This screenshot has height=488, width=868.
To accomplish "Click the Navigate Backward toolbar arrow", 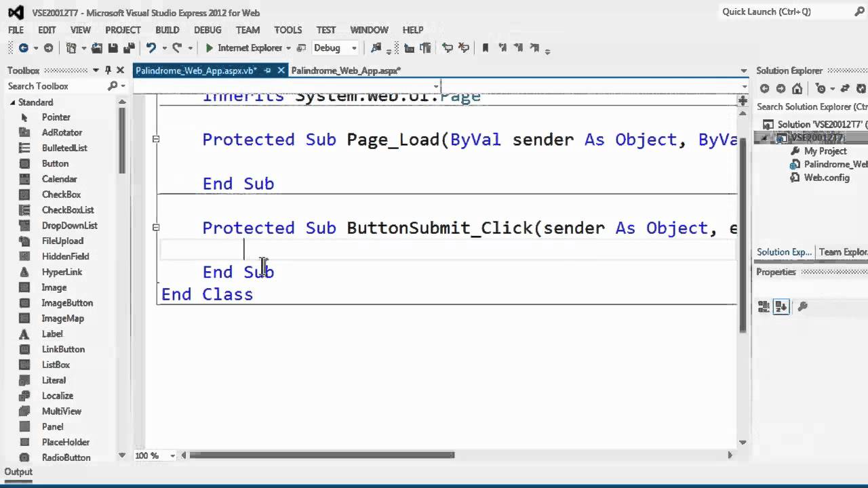I will pos(23,48).
